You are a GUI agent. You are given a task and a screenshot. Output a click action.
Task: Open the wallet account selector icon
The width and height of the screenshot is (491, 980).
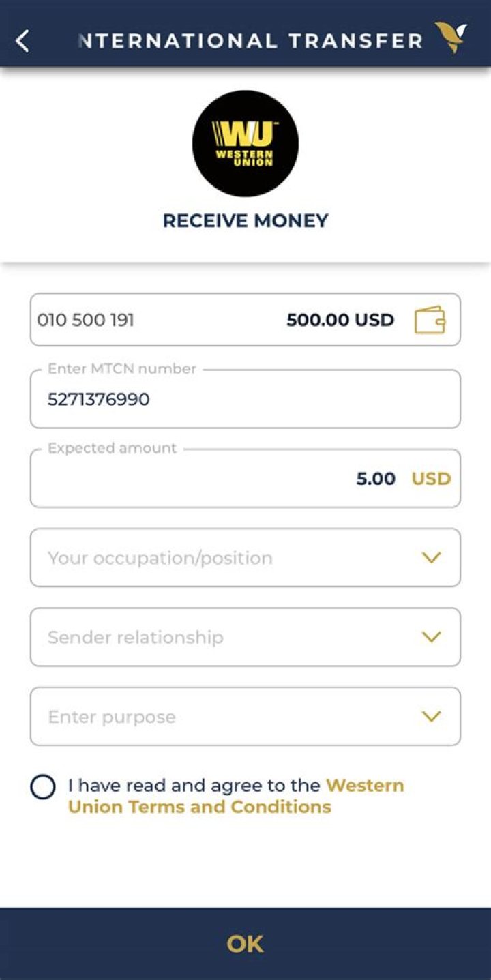click(430, 320)
